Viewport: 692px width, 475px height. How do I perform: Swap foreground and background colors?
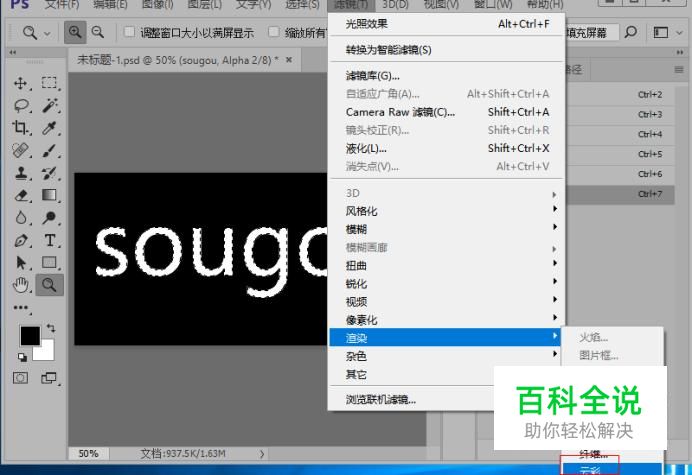51,328
